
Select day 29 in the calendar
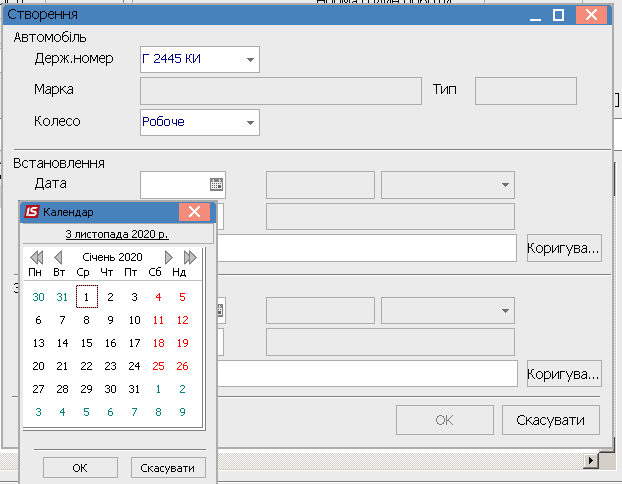86,389
